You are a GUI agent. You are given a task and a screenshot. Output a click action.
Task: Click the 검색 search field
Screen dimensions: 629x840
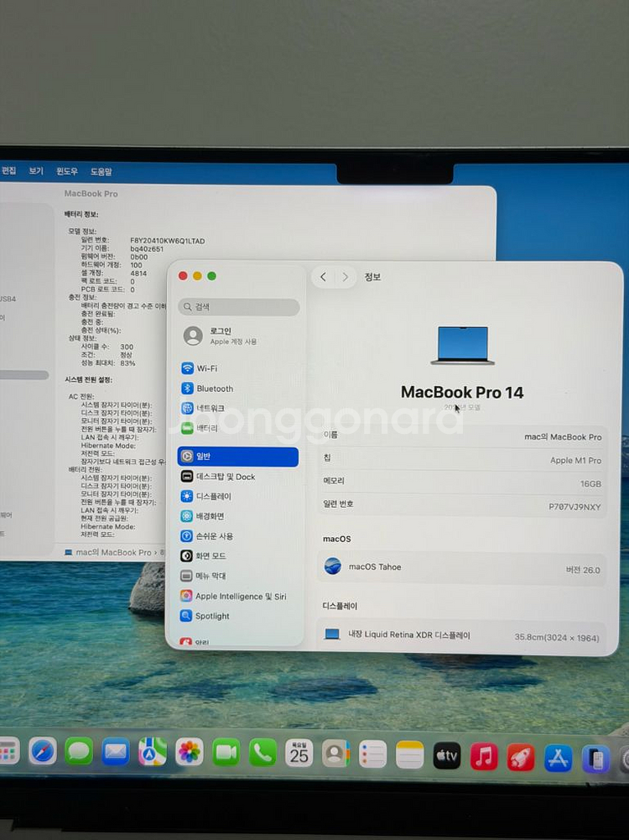click(238, 307)
